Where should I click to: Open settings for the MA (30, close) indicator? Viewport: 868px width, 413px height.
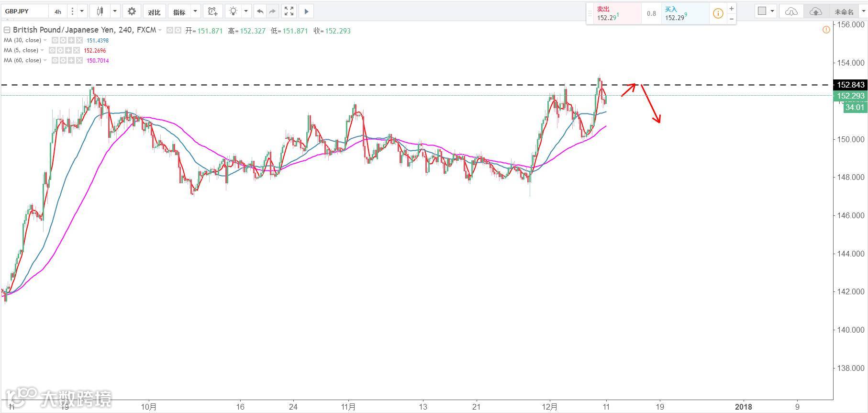click(x=63, y=41)
